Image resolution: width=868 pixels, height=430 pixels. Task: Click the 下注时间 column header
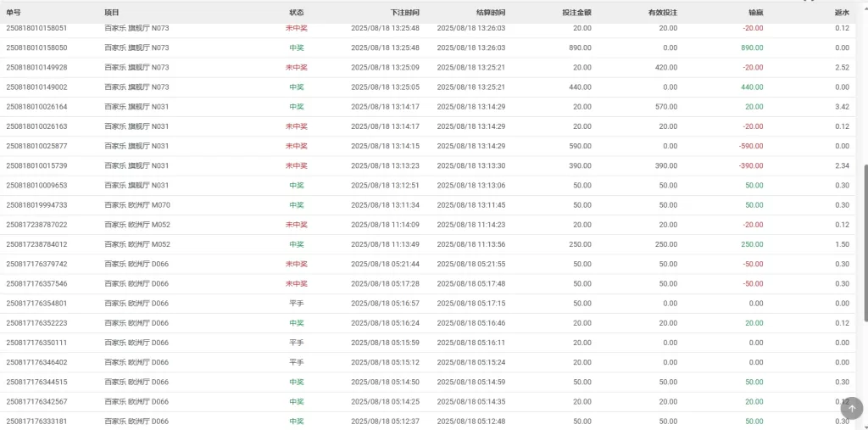404,12
